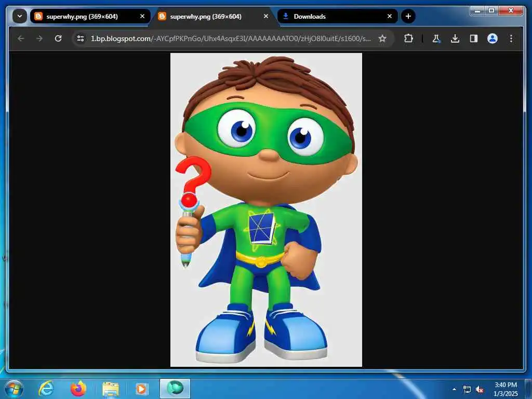This screenshot has height=399, width=532.
Task: Select the active browser taskbar button
Action: point(175,389)
